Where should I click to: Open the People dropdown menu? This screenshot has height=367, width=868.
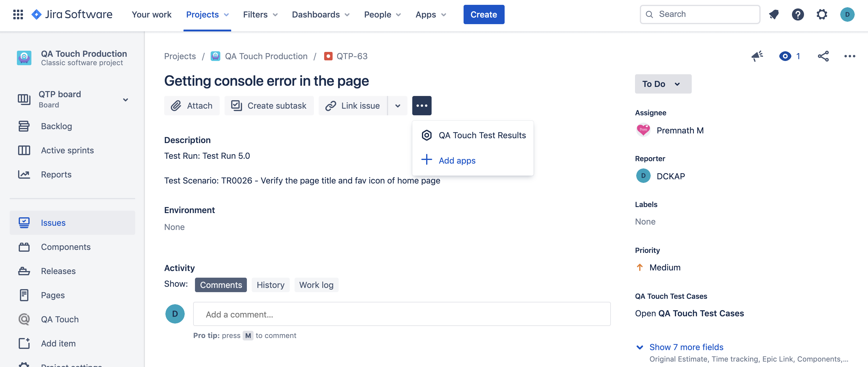click(x=382, y=14)
